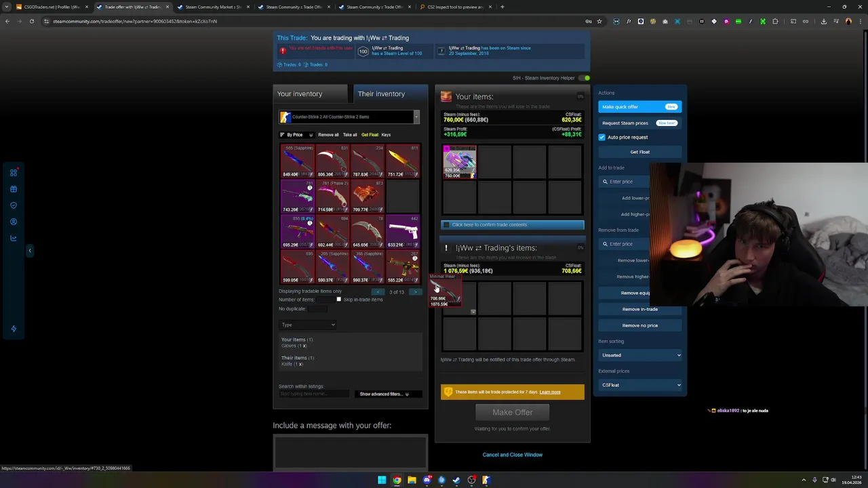This screenshot has width=868, height=488.
Task: Pick the 633.21€ white Desert Eagle
Action: (x=403, y=232)
